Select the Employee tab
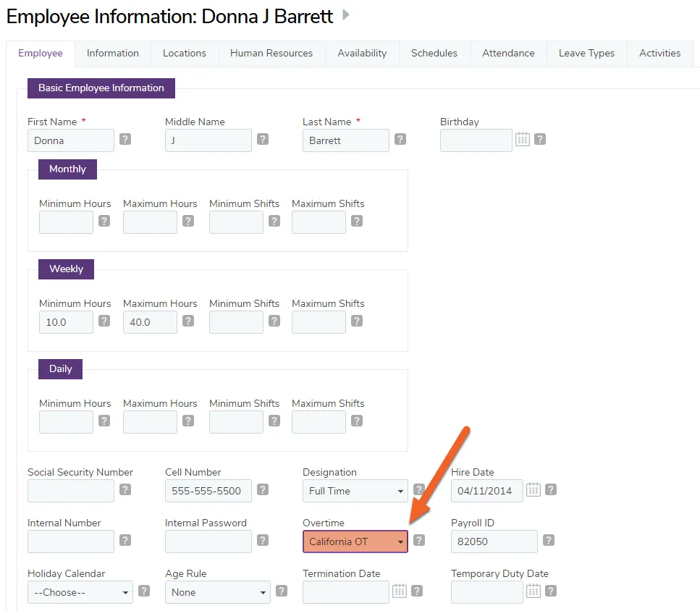The image size is (700, 611). [x=41, y=54]
